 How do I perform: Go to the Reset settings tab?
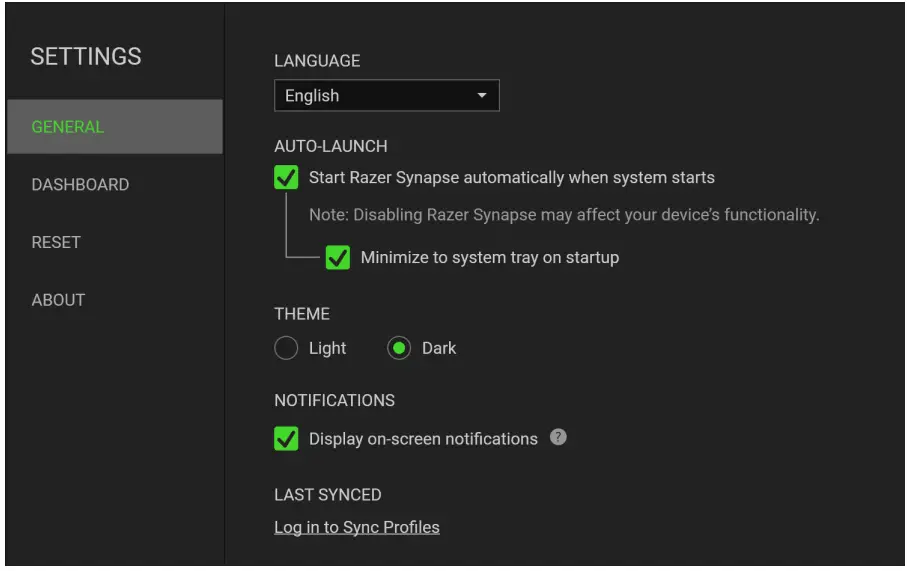pyautogui.click(x=56, y=242)
